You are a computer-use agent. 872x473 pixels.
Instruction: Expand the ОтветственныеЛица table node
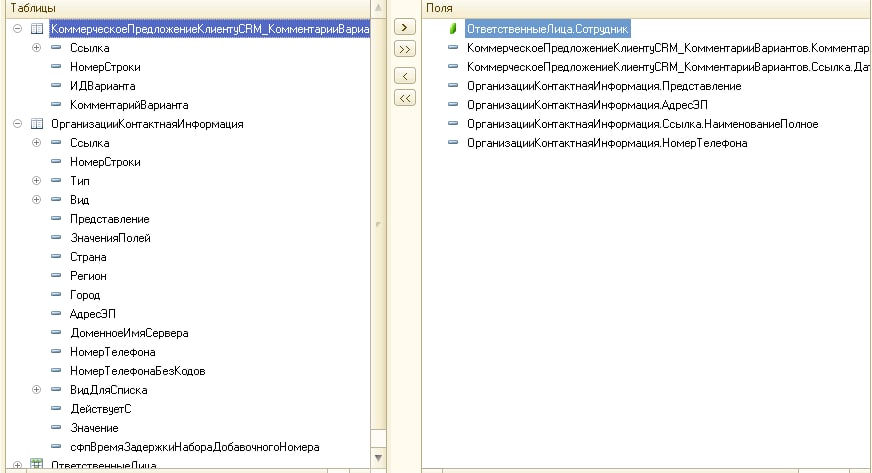[17, 465]
